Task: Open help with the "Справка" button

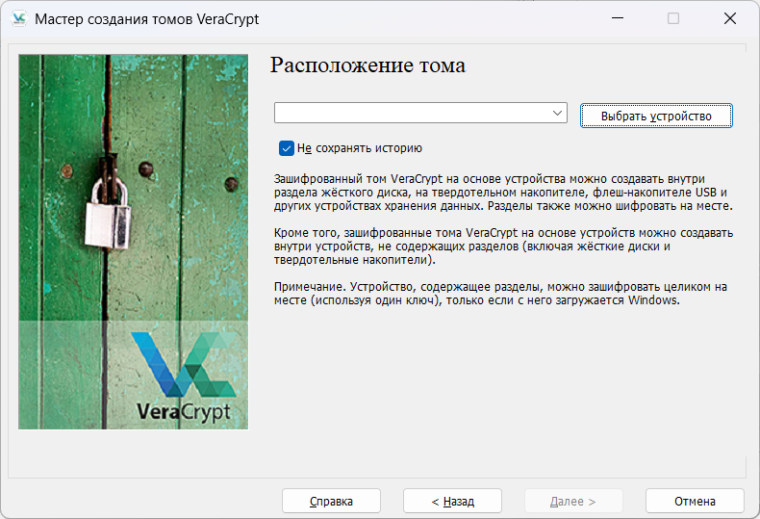Action: click(331, 501)
